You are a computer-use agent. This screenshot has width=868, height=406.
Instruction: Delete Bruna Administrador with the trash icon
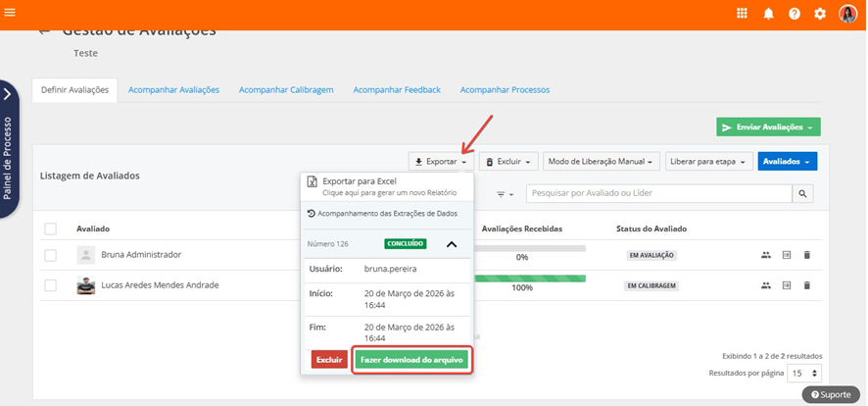click(807, 255)
